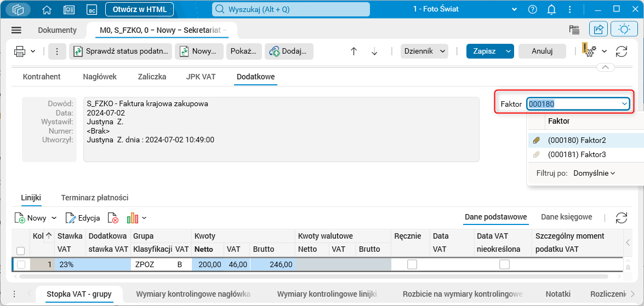This screenshot has height=306, width=644.
Task: Toggle Data VAT nieokreślona checkbox
Action: [x=504, y=264]
